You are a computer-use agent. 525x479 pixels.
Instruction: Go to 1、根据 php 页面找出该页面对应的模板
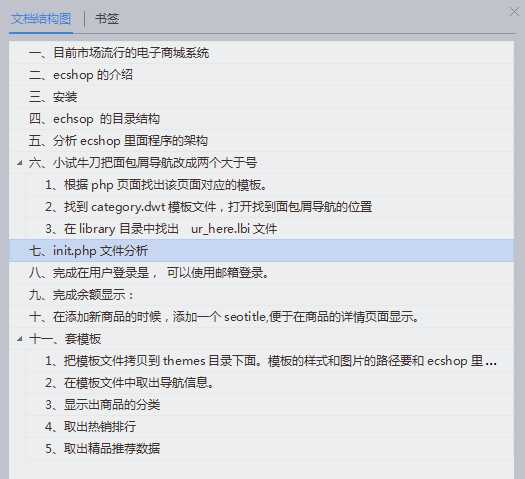tap(156, 185)
